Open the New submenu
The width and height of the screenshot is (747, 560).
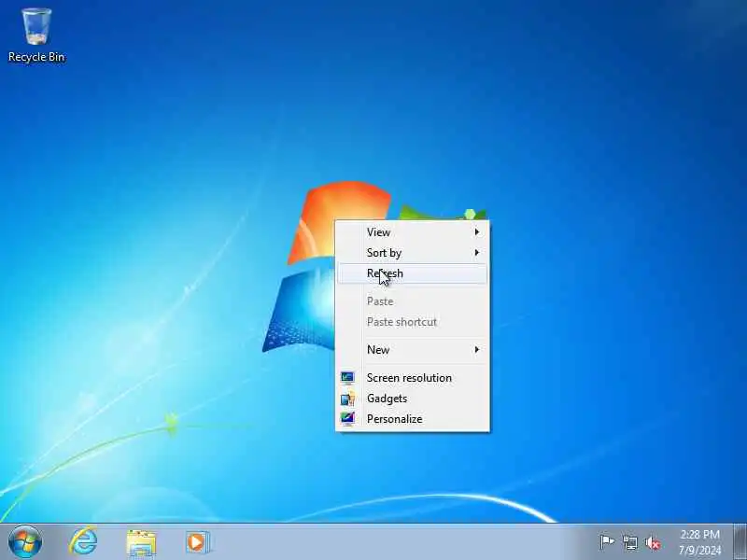[x=413, y=350]
